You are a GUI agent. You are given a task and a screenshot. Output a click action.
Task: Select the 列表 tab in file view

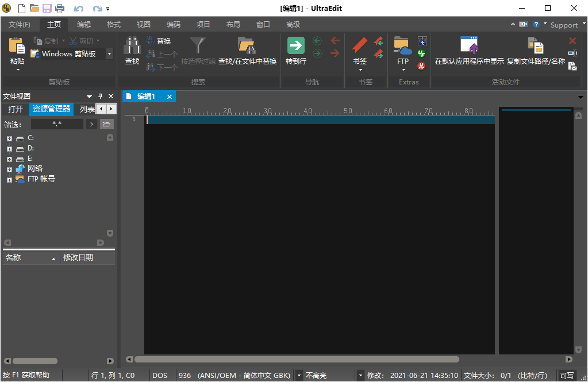click(x=87, y=109)
